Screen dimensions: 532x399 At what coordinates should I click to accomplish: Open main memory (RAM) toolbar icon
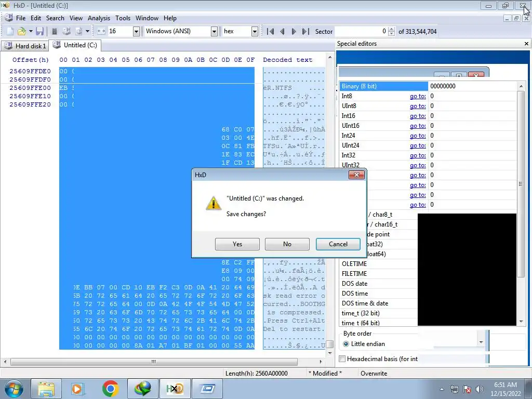[54, 31]
